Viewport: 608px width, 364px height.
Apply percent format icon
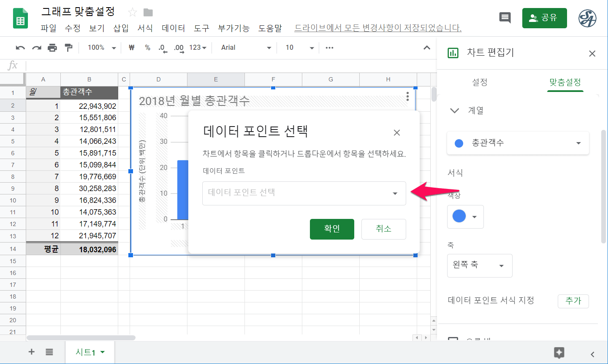click(x=147, y=48)
